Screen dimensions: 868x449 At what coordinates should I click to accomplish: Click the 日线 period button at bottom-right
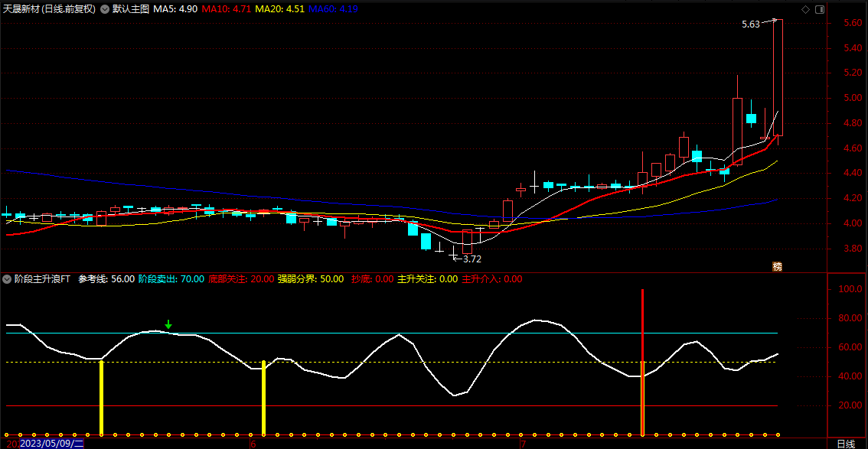tap(845, 444)
